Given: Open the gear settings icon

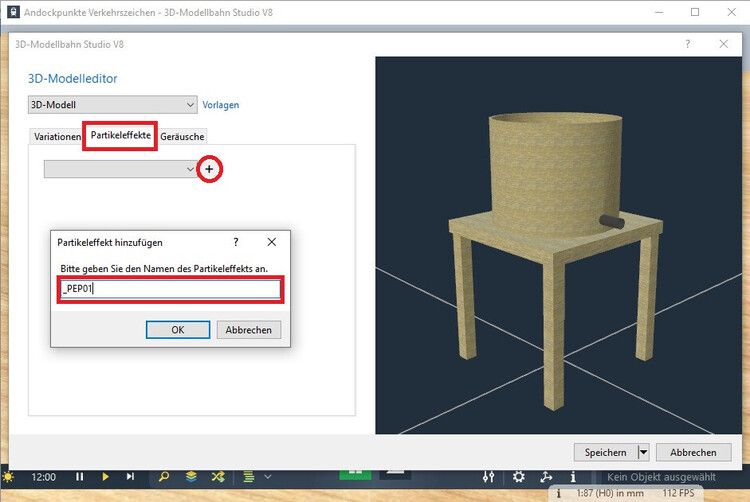Looking at the screenshot, I should (518, 477).
